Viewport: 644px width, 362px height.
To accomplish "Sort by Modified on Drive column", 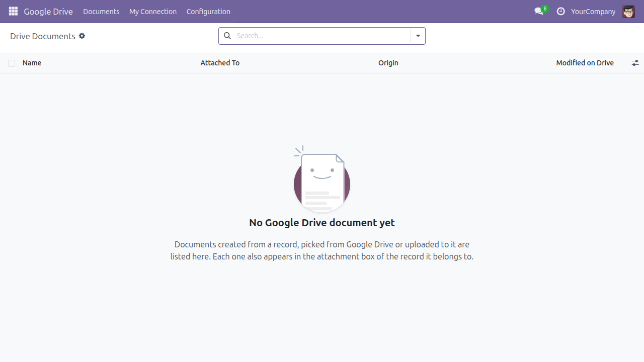I will [585, 63].
